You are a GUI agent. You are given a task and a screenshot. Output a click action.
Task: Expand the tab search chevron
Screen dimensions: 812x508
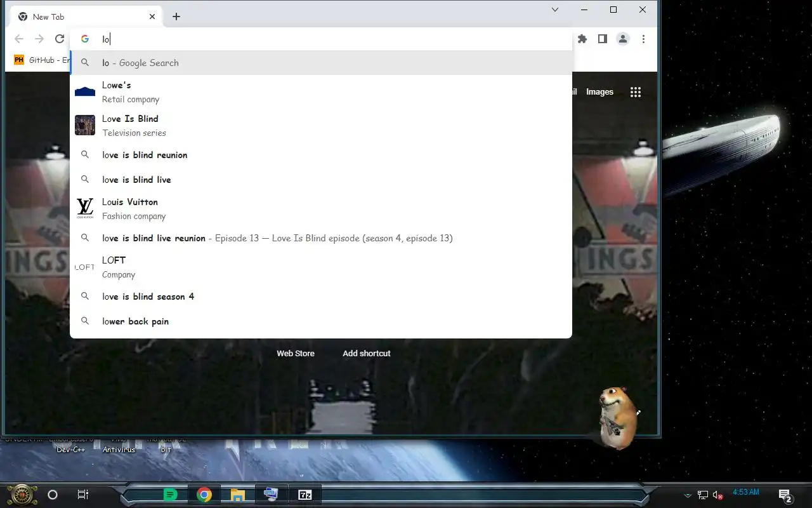(555, 10)
